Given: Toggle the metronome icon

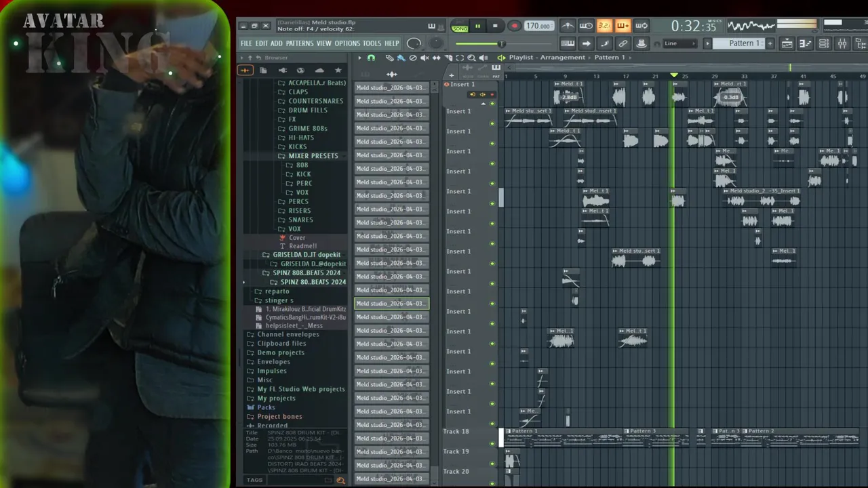Looking at the screenshot, I should pos(568,26).
